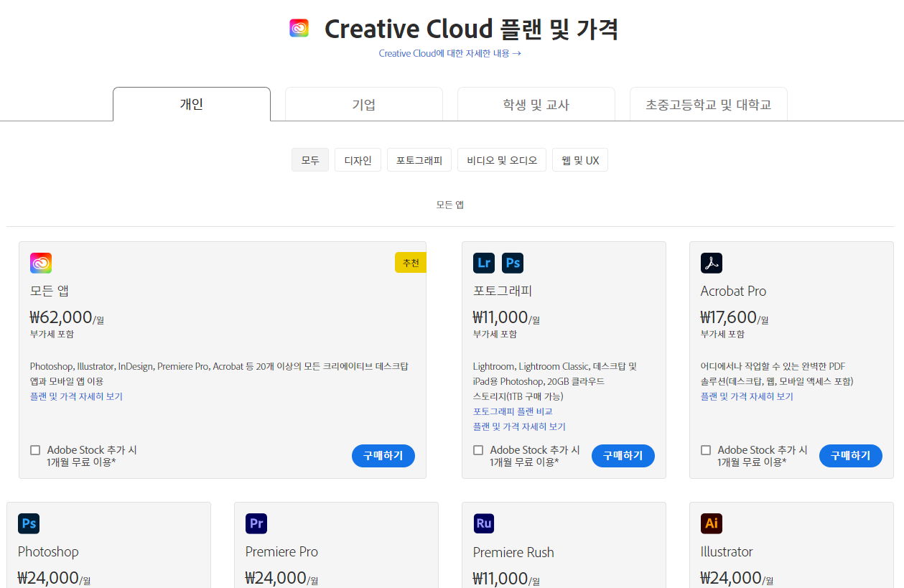The height and width of the screenshot is (588, 904).
Task: Select the 모두 filter
Action: 310,160
